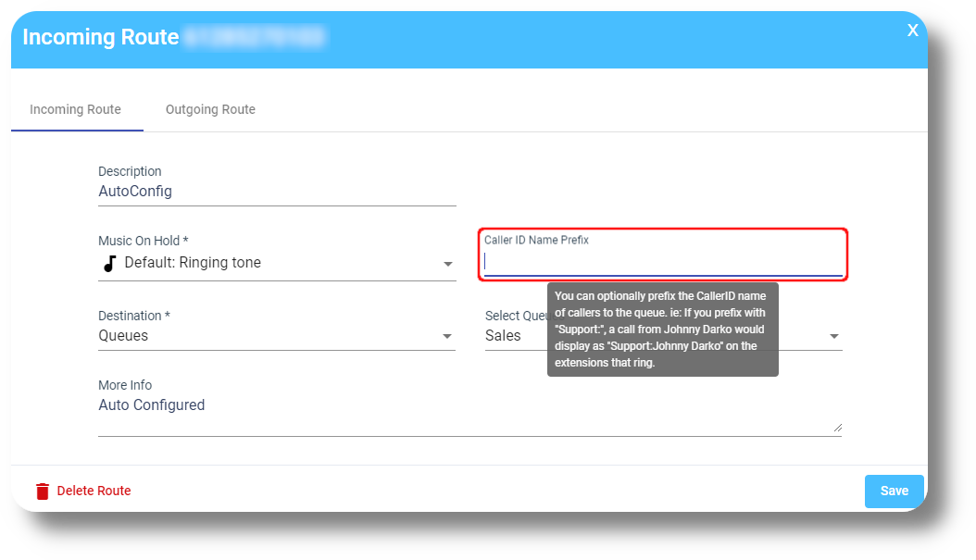Open the Music On Hold dropdown
Viewport: 976px width, 560px height.
tap(277, 263)
